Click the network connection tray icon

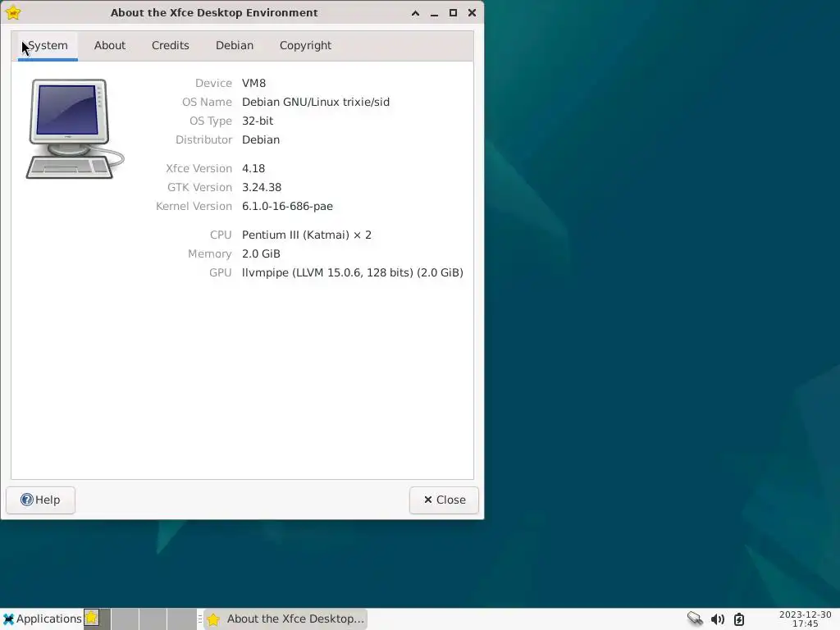(695, 619)
